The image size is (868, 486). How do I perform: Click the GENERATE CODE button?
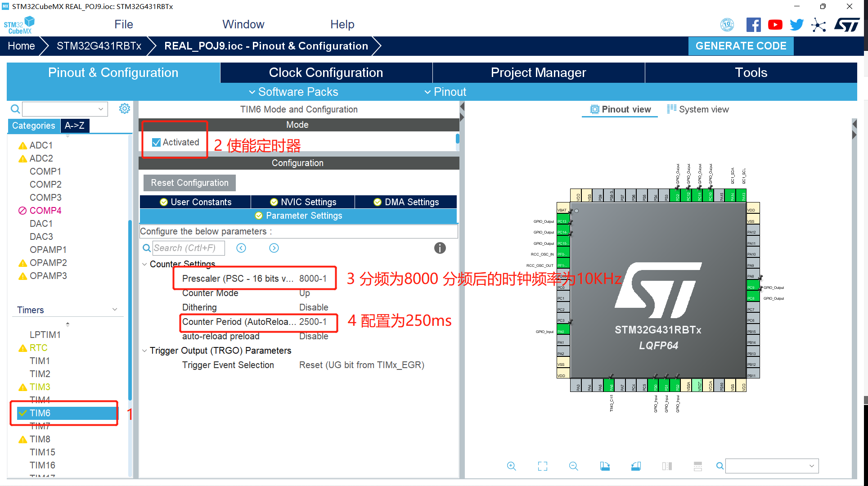pos(741,46)
